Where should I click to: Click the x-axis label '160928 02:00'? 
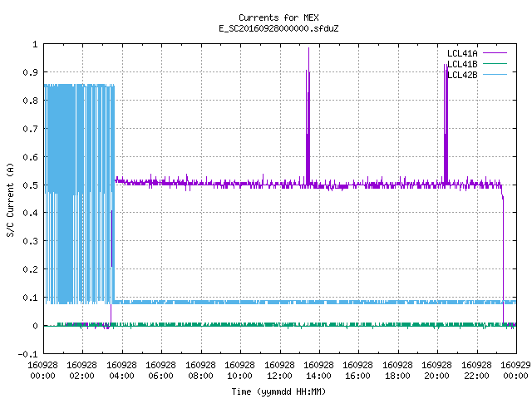click(x=81, y=371)
